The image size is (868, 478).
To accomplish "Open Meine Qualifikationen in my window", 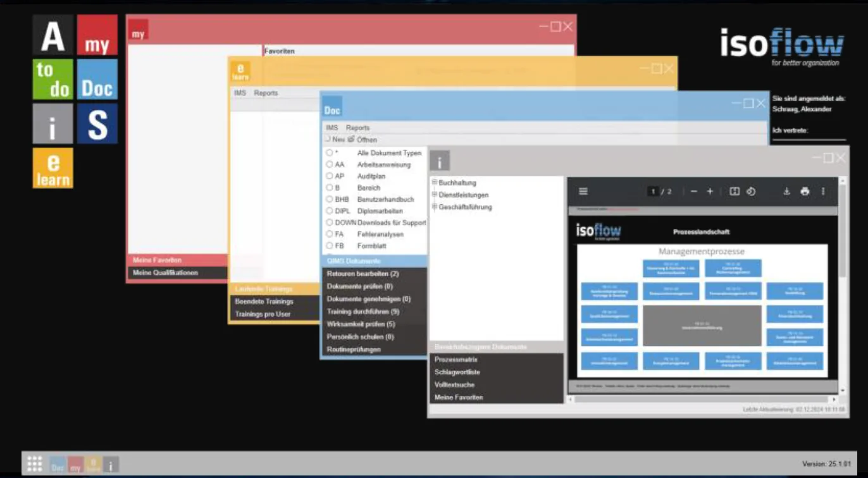I will (x=177, y=273).
